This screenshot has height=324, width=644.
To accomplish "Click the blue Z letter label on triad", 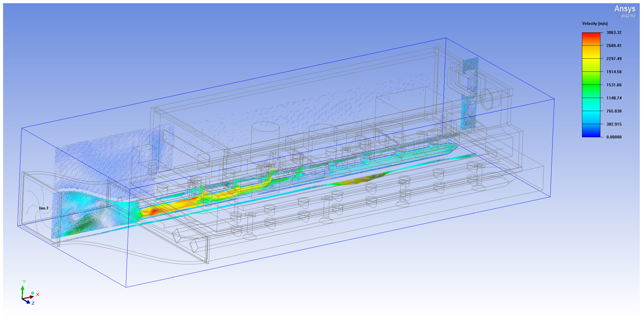I will 33,303.
